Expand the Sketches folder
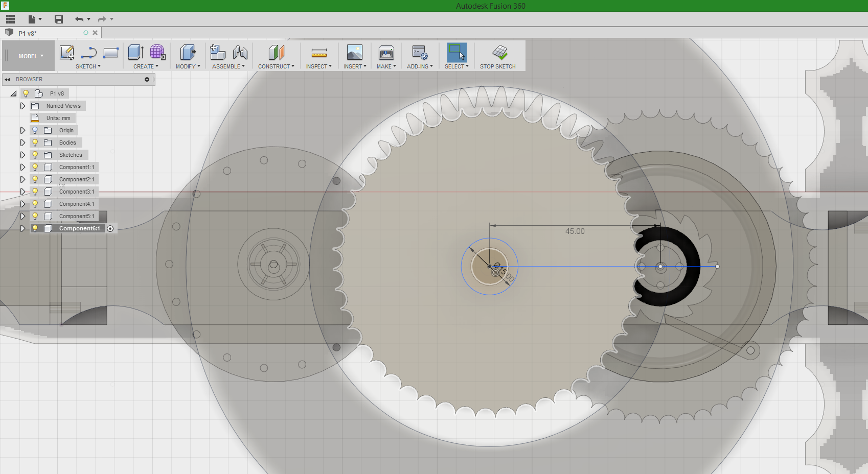 pos(22,155)
